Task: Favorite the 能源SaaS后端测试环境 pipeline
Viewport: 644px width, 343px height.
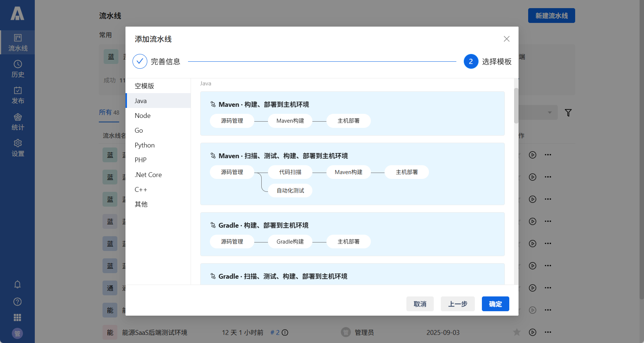Action: pyautogui.click(x=517, y=332)
